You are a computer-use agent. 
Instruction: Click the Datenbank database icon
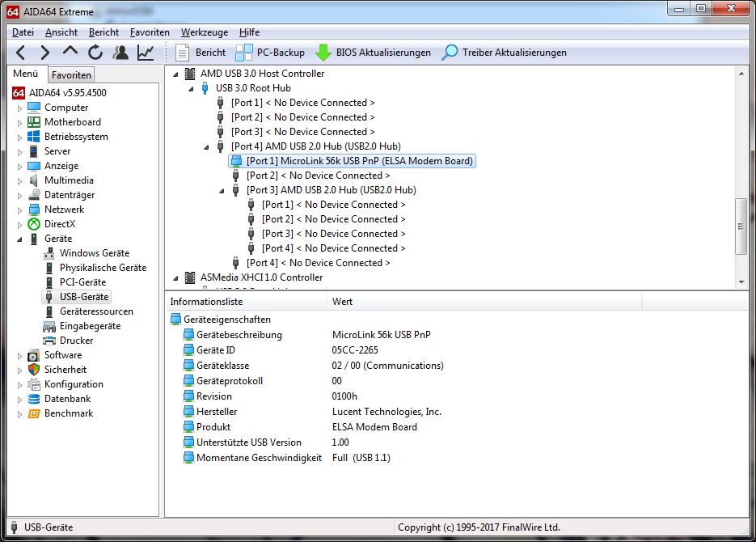pyautogui.click(x=34, y=399)
